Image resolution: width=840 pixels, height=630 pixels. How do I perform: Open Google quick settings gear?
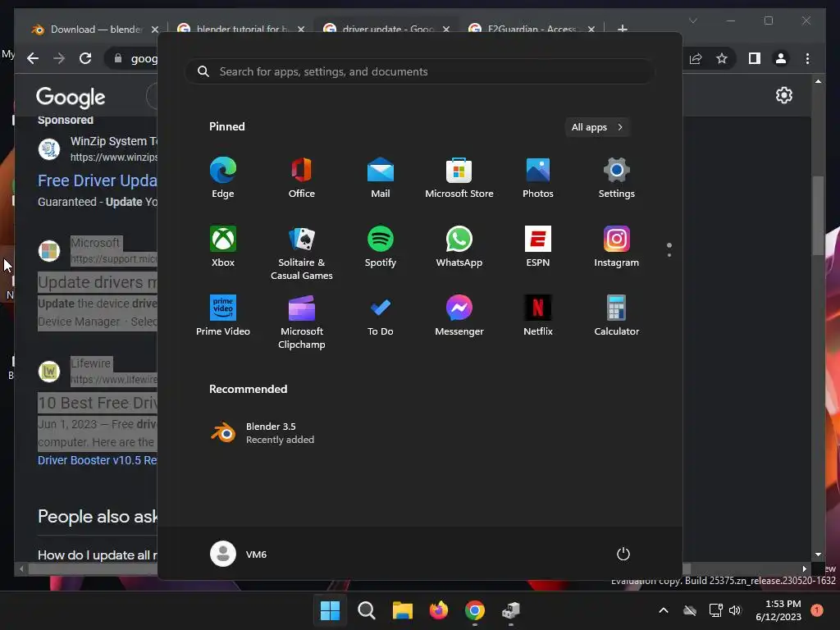tap(783, 95)
